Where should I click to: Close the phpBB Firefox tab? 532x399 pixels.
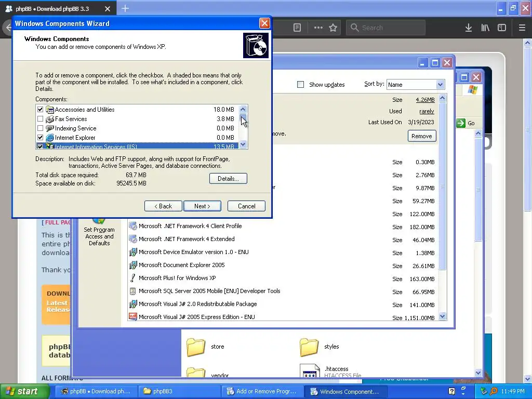tap(108, 8)
